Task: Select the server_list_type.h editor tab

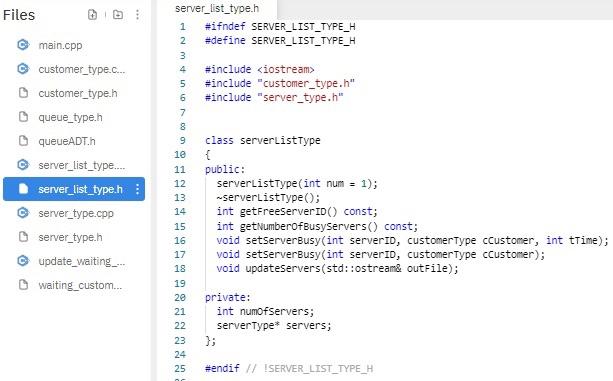Action: click(x=217, y=9)
